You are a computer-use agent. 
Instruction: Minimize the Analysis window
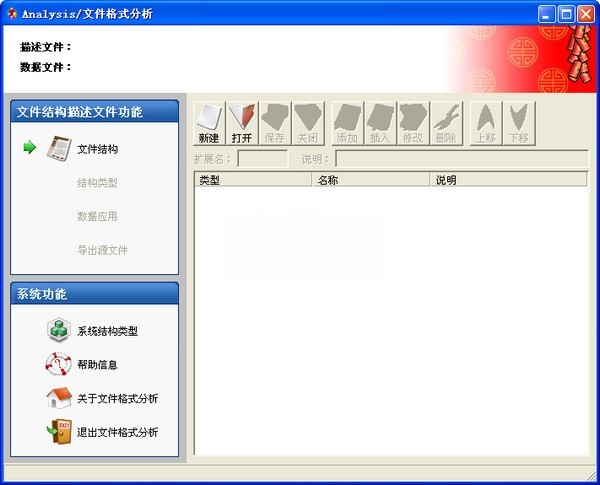pyautogui.click(x=546, y=15)
